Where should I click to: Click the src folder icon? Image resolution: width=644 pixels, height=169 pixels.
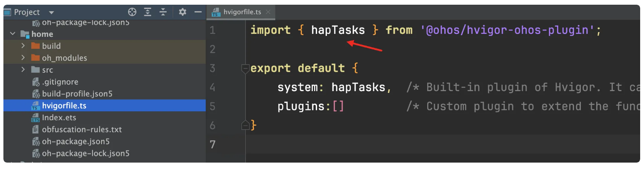click(35, 70)
